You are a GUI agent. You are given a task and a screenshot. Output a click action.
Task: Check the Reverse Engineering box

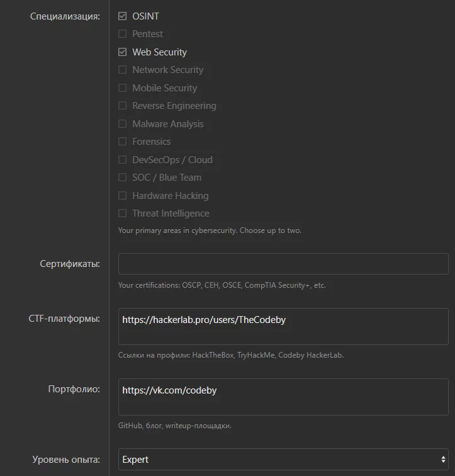(123, 106)
